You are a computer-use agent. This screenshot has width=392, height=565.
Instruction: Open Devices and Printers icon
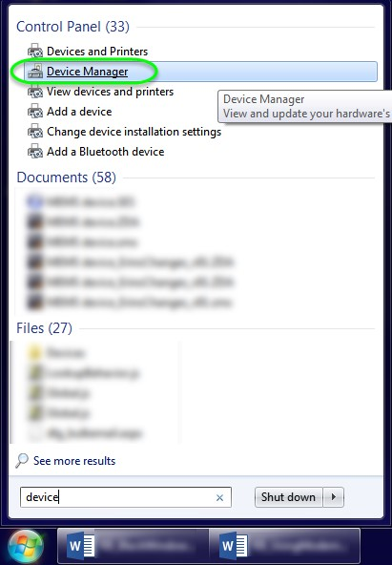click(x=35, y=52)
